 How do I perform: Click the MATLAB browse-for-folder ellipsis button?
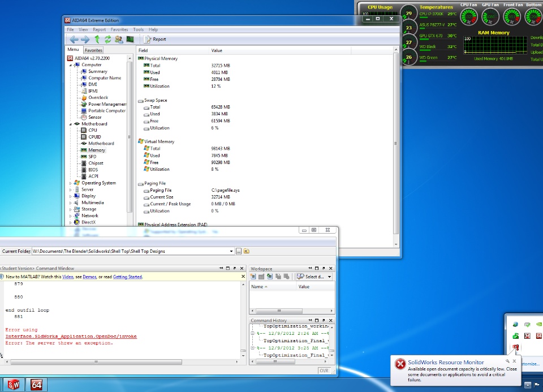coord(239,251)
